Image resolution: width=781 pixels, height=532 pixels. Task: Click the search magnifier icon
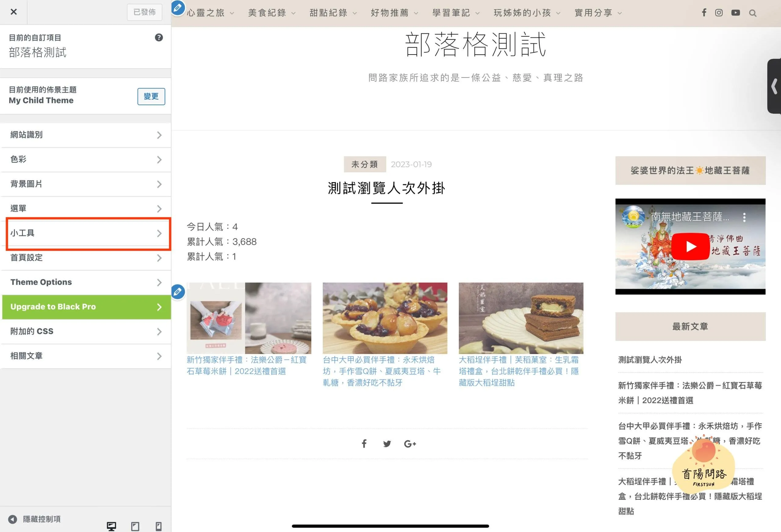click(x=752, y=13)
